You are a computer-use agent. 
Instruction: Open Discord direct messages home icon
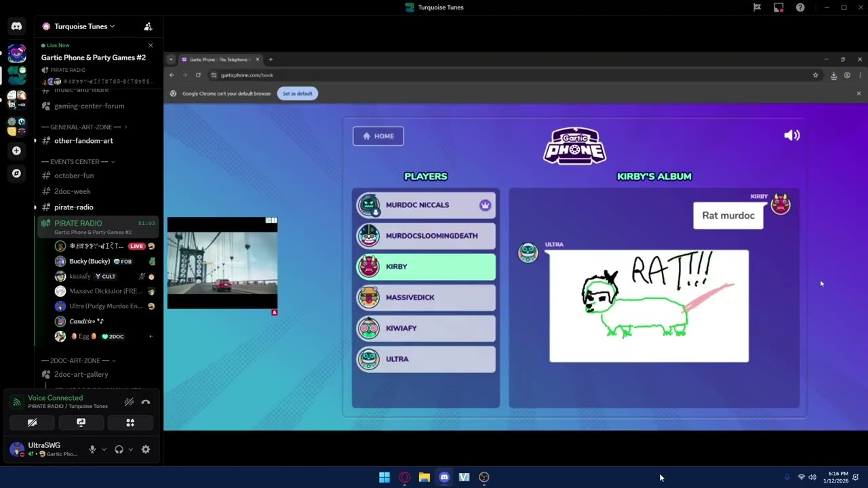17,26
